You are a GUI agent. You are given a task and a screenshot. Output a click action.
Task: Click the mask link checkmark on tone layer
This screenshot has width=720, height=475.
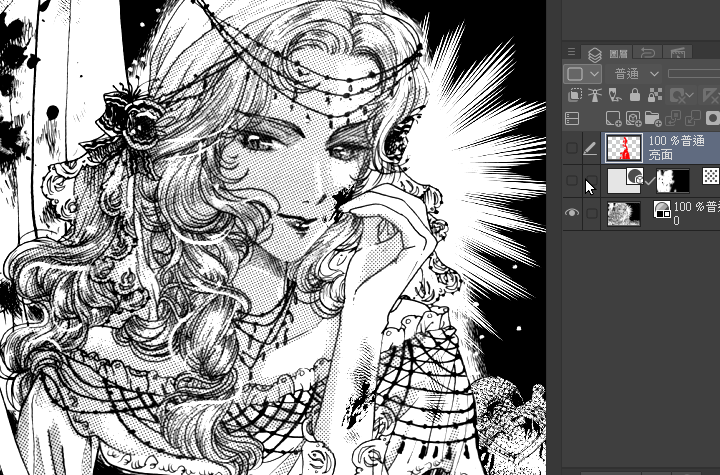click(649, 182)
